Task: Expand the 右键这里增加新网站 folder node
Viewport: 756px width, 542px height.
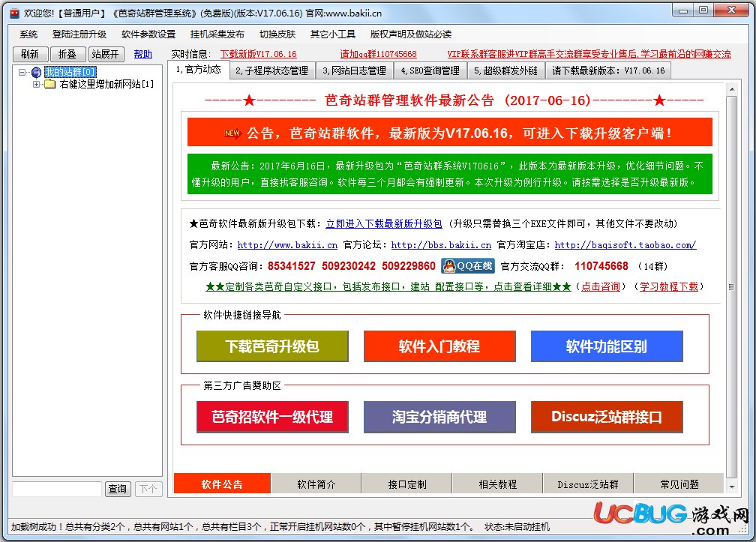Action: point(36,84)
